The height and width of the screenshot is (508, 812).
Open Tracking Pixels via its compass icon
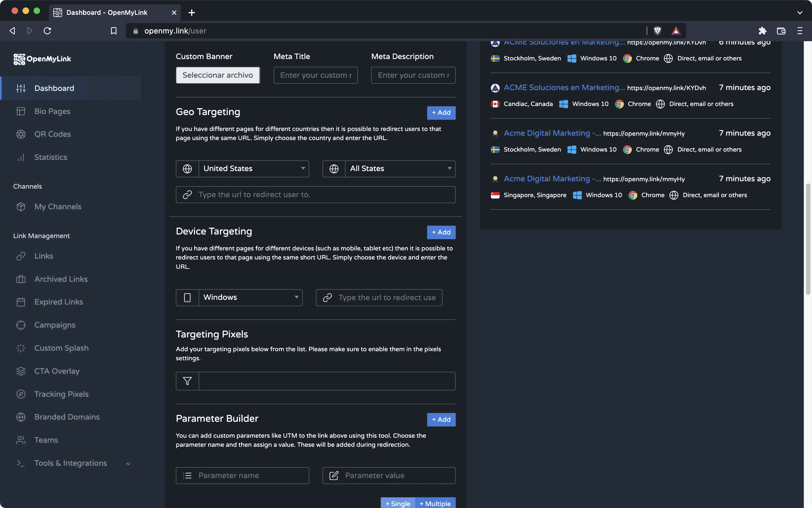(x=21, y=394)
